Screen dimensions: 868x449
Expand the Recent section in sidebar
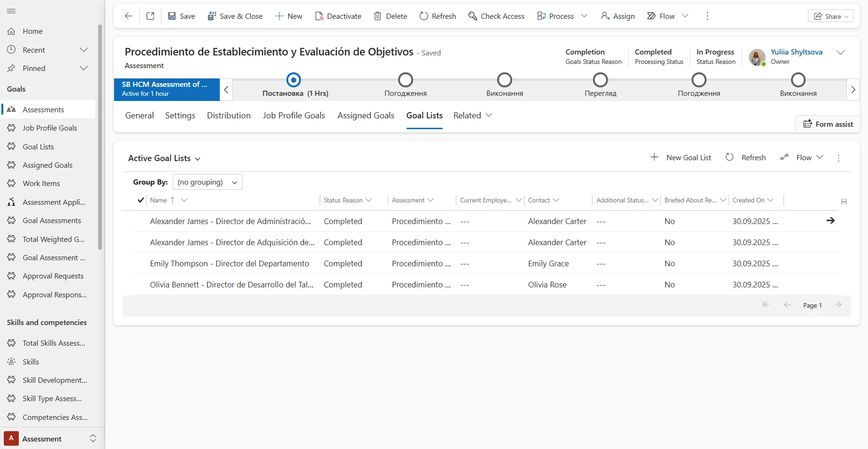click(84, 50)
